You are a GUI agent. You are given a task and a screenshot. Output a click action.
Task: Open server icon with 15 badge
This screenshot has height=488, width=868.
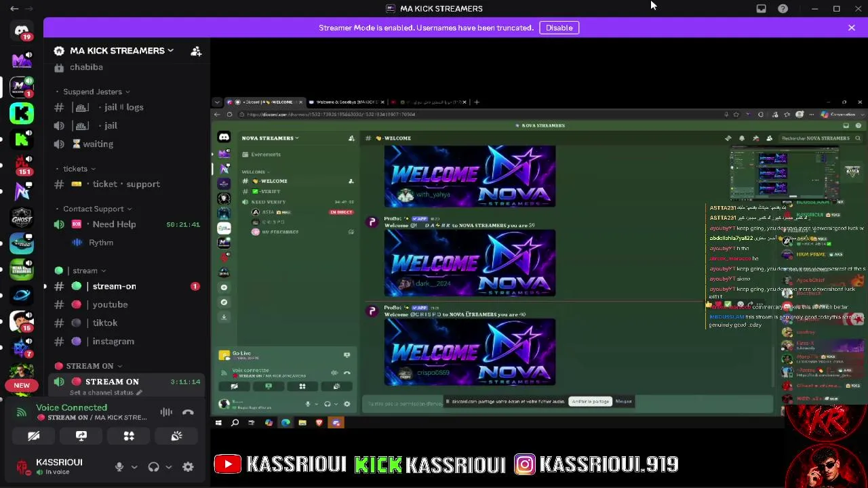click(x=22, y=321)
